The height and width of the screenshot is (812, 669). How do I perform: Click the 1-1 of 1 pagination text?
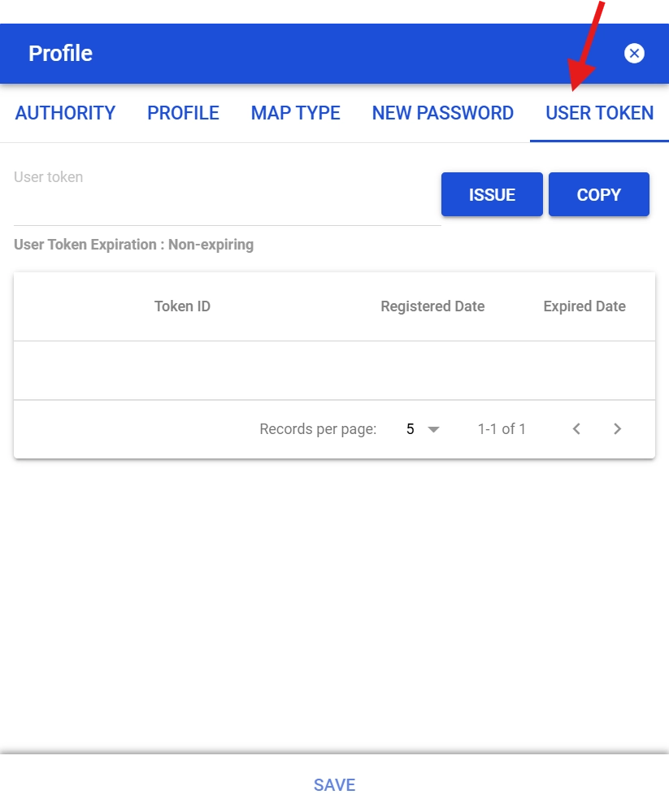pos(502,429)
